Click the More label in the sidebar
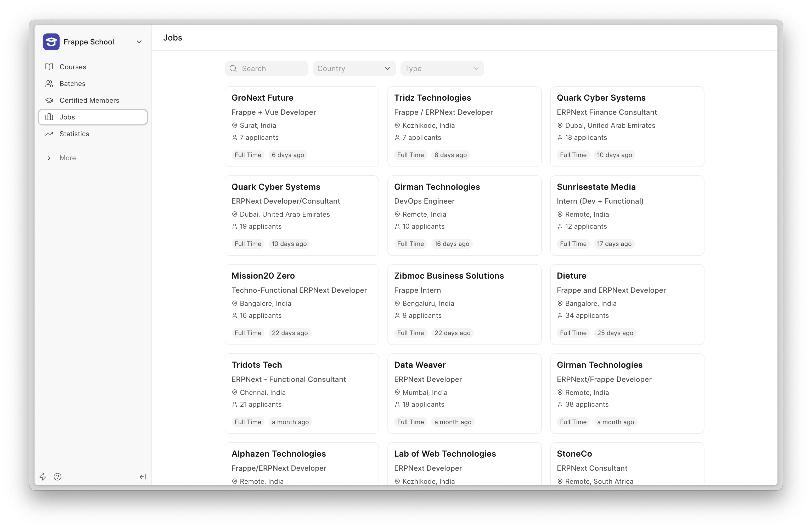Image resolution: width=812 pixels, height=529 pixels. point(67,158)
